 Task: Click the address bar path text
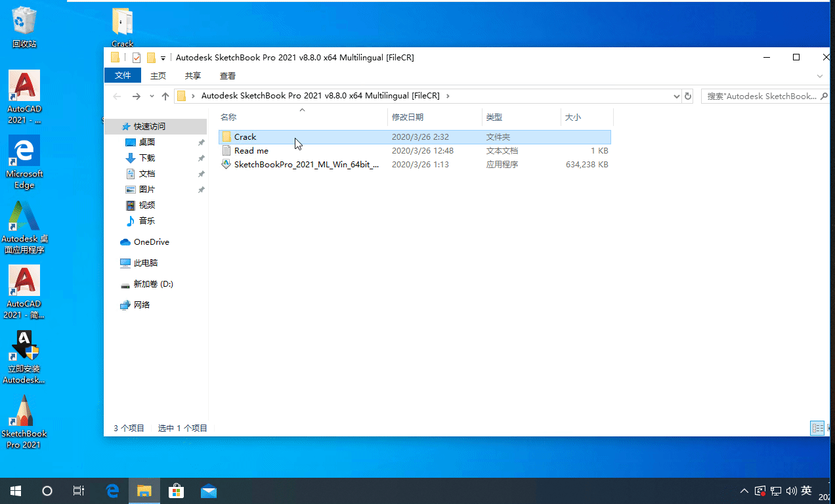pyautogui.click(x=320, y=96)
